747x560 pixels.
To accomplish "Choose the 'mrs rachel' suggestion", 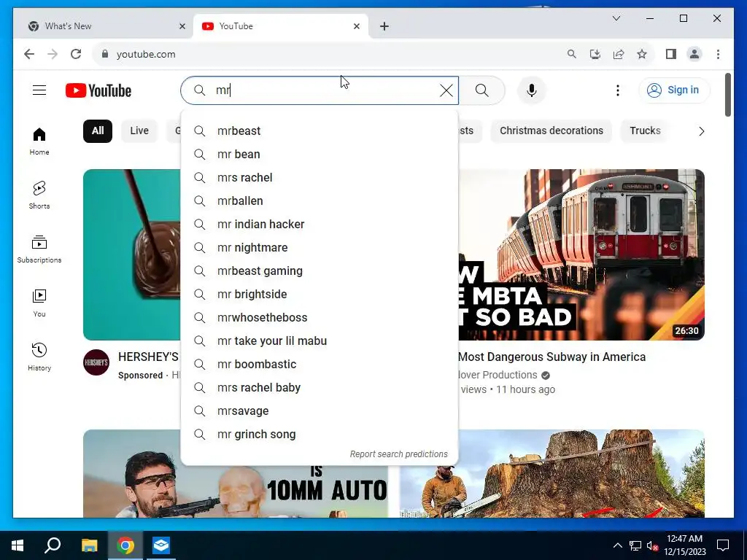I will (x=320, y=178).
